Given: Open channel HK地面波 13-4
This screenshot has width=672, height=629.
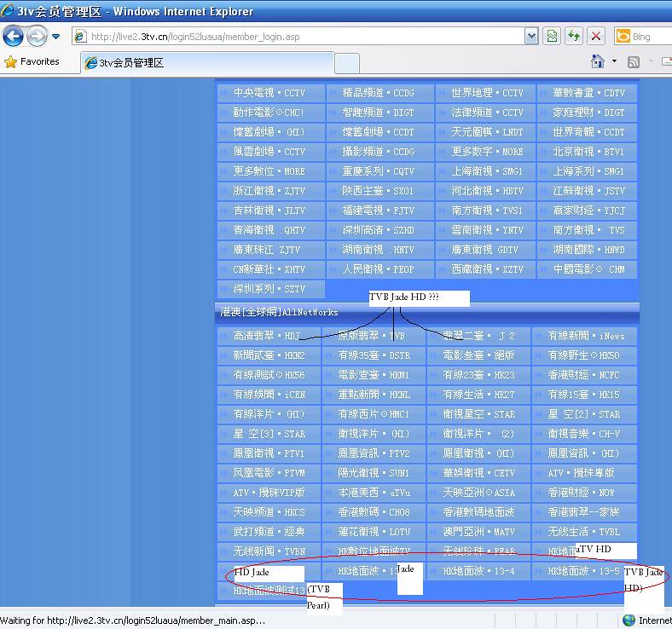Looking at the screenshot, I should [479, 571].
